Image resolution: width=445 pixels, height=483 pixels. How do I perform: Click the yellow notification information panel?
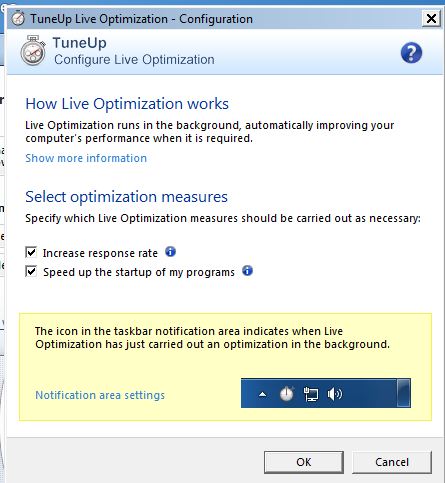click(225, 367)
